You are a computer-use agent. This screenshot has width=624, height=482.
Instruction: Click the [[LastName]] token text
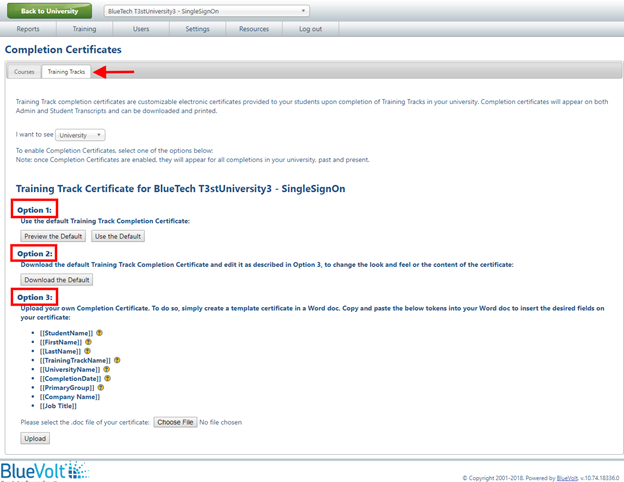(x=60, y=351)
